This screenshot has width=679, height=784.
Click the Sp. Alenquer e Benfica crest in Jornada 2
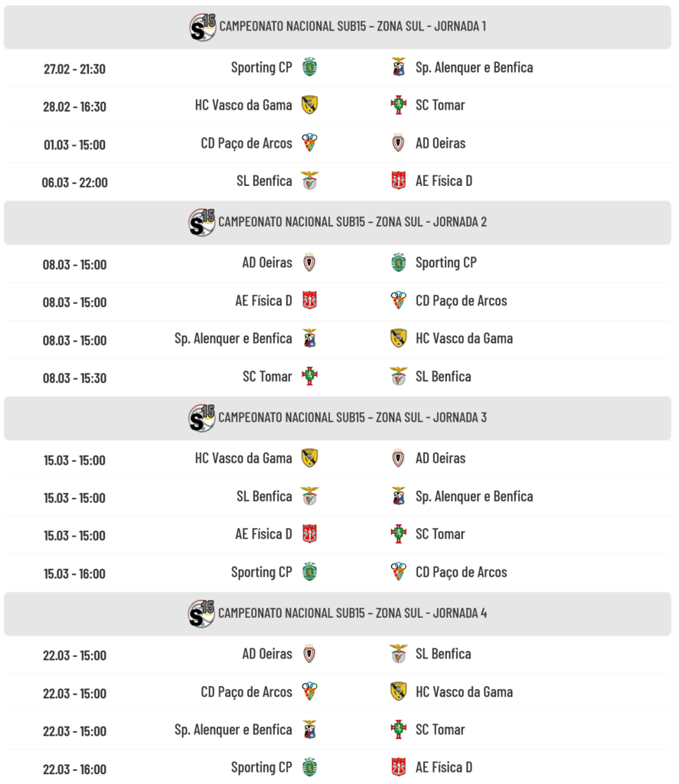point(309,338)
